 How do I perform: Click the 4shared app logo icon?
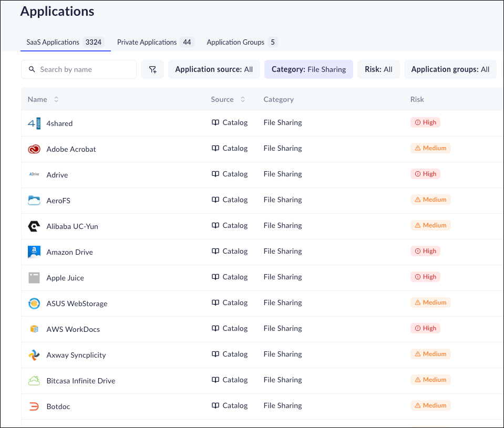pyautogui.click(x=34, y=123)
